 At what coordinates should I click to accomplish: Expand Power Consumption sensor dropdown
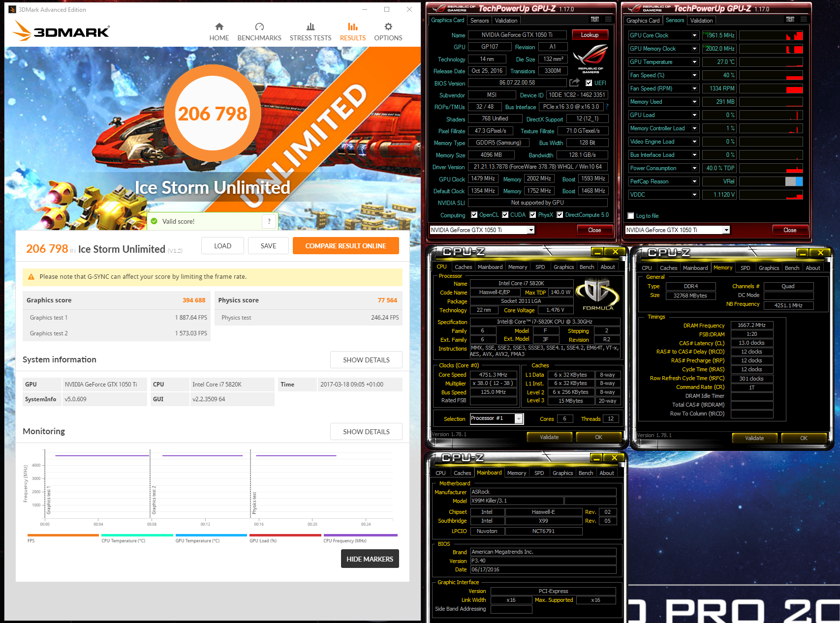[694, 168]
